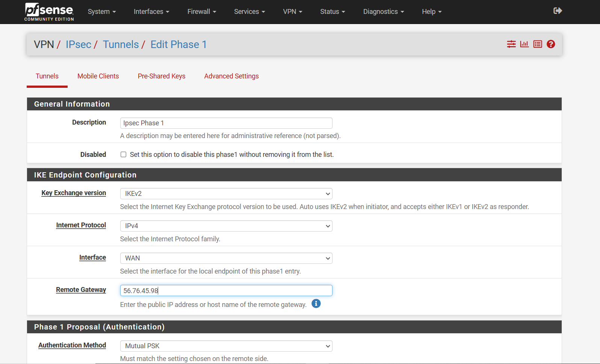Go to the Advanced Settings tab
This screenshot has width=600, height=364.
[231, 76]
